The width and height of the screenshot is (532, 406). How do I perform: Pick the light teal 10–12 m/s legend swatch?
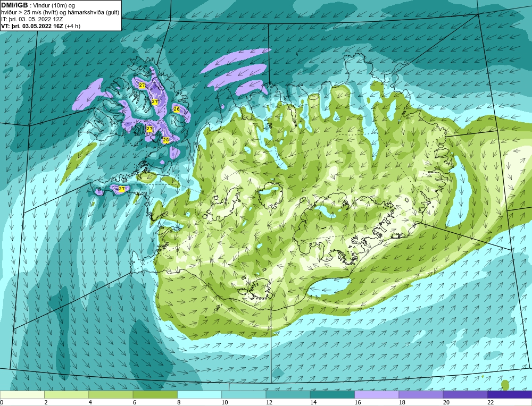coord(244,394)
